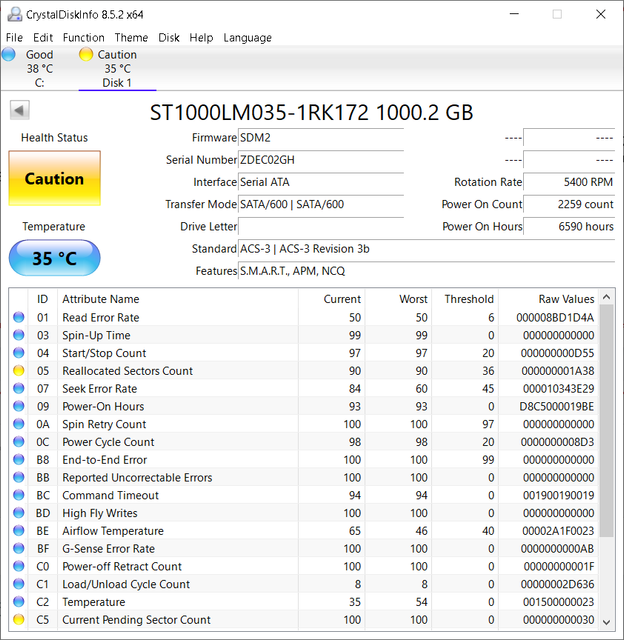Open the File menu

(14, 38)
